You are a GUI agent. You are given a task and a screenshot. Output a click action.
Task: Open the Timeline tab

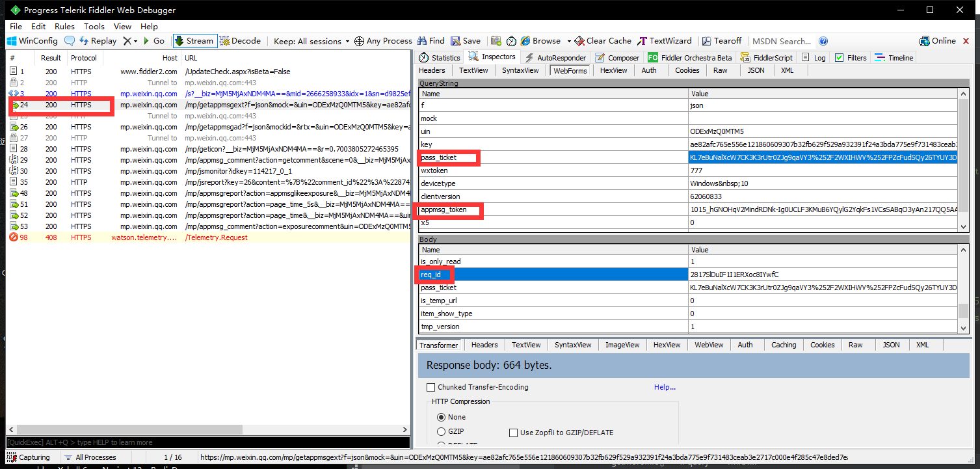pos(894,58)
